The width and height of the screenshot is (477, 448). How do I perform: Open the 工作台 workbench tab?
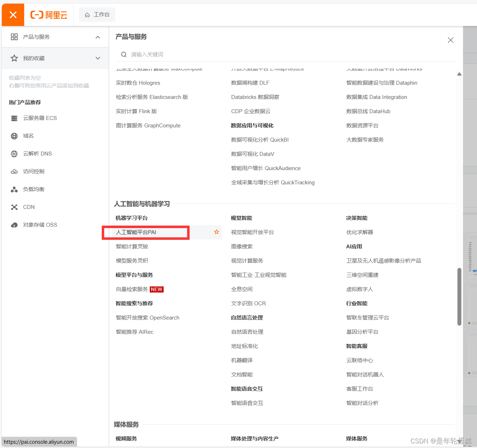click(x=97, y=15)
